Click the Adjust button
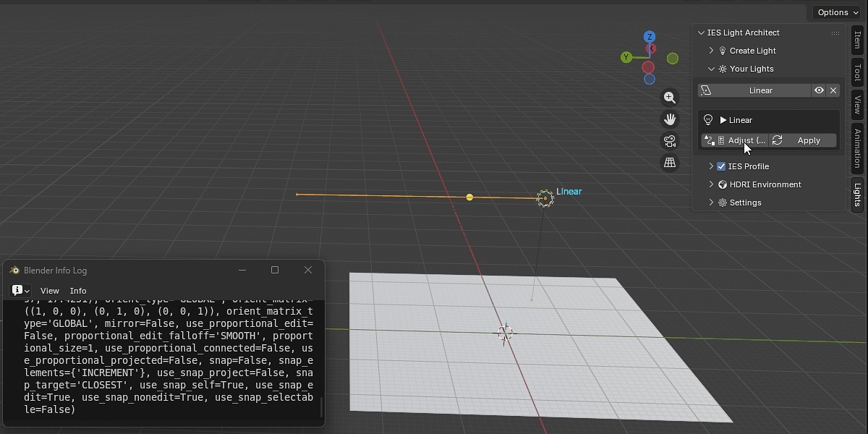Viewport: 868px width, 434px height. 734,140
